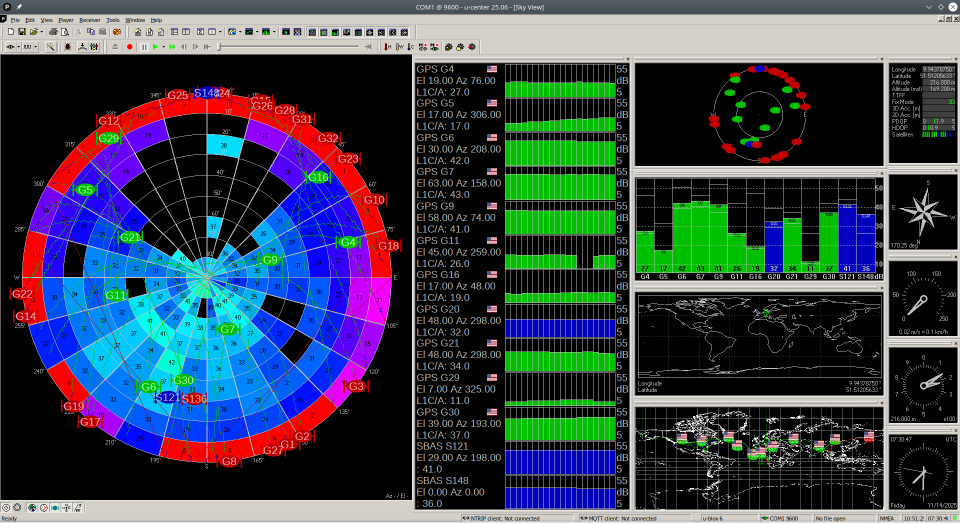Click the Eject button in player toolbar

[x=115, y=47]
